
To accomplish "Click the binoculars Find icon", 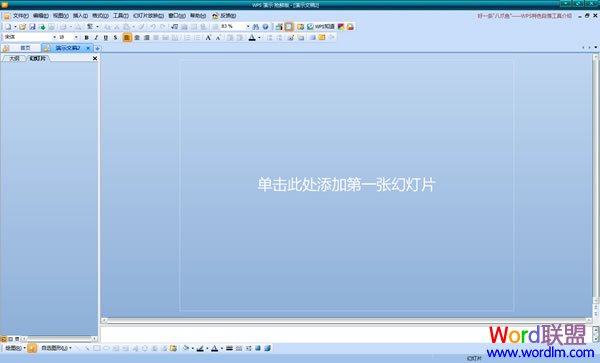I will [x=256, y=26].
